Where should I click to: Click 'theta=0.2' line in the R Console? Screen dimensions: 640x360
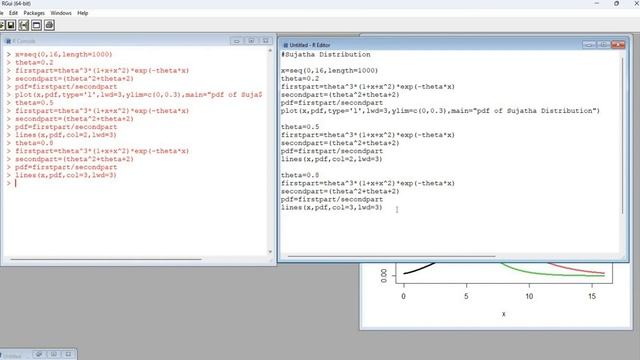tap(34, 62)
